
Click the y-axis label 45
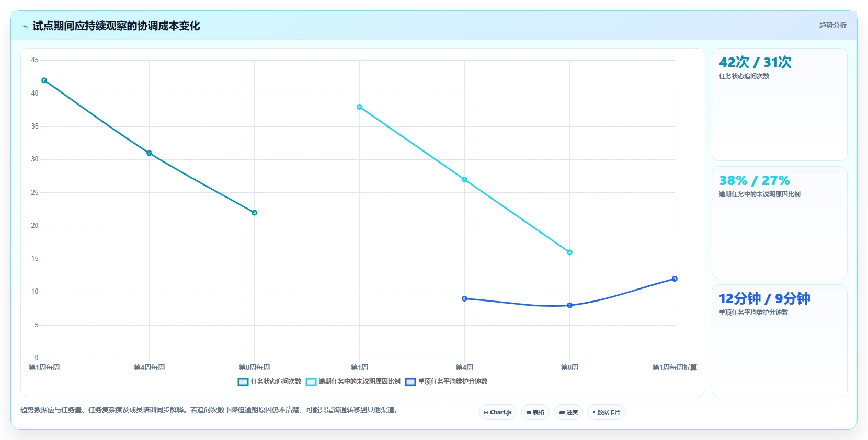[35, 60]
